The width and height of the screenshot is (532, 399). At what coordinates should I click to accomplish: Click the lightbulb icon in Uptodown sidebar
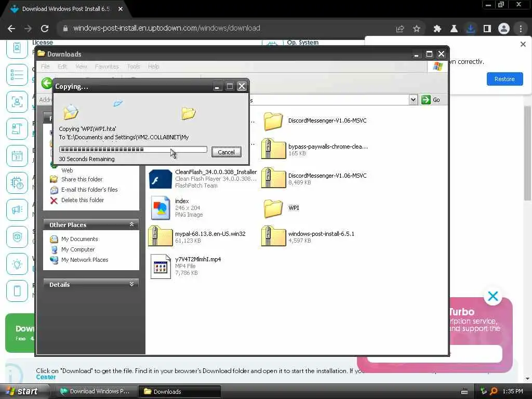(17, 263)
